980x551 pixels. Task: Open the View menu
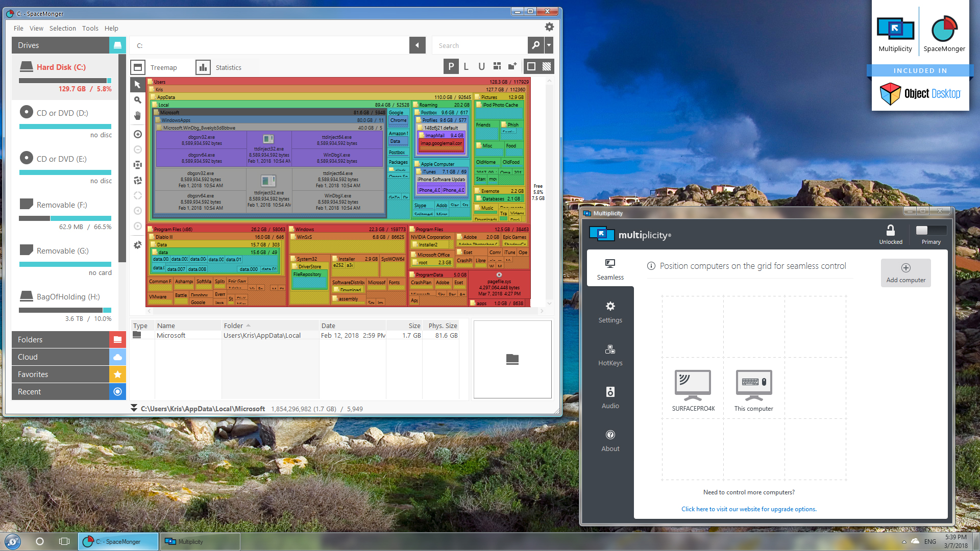tap(36, 28)
